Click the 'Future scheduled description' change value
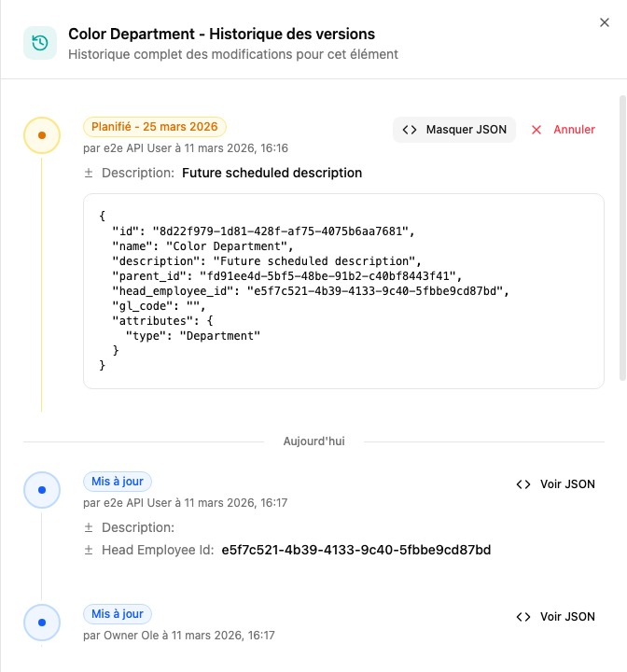627x672 pixels. pyautogui.click(x=272, y=174)
